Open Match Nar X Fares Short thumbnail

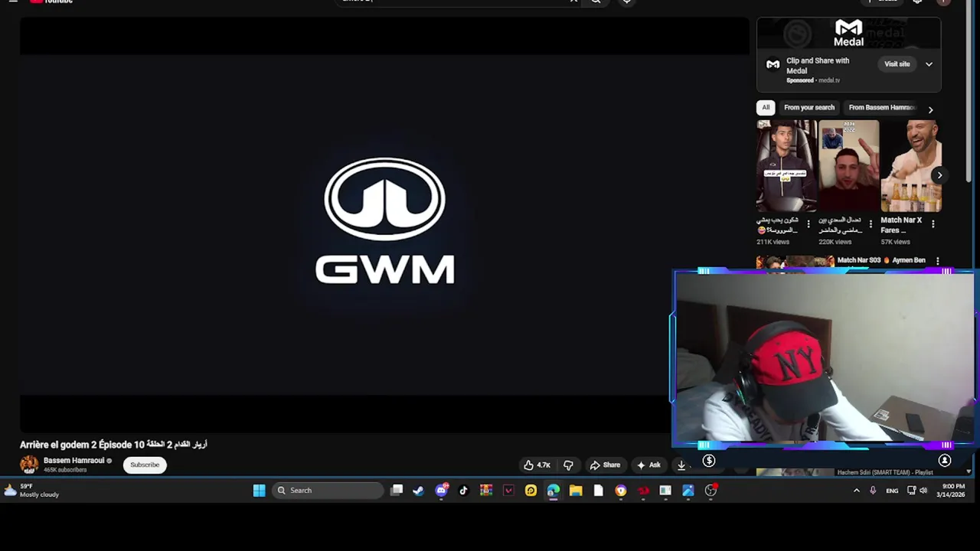tap(910, 166)
